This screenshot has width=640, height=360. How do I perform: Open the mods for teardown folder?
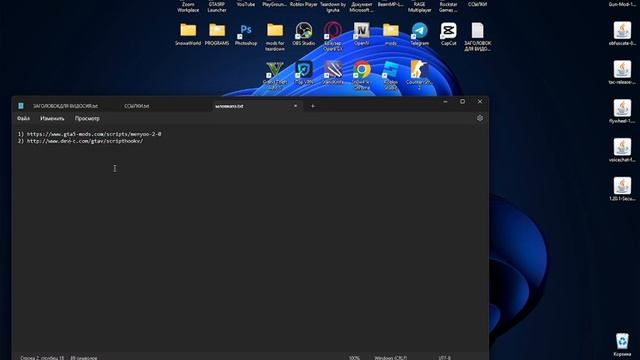[275, 36]
